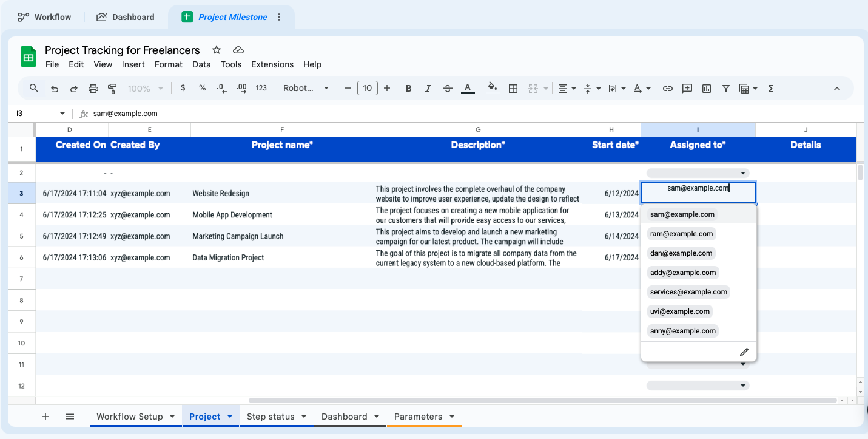This screenshot has width=868, height=439.
Task: Click the cloud save status icon
Action: pos(238,50)
